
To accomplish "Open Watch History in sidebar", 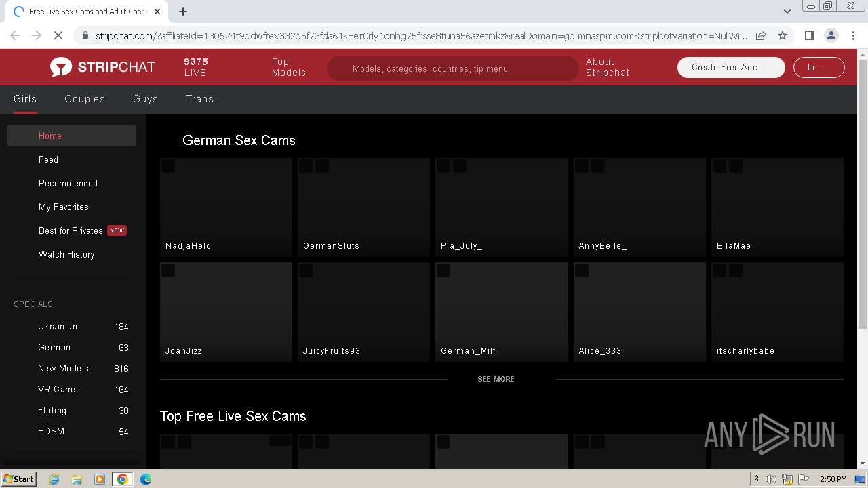I will point(71,254).
